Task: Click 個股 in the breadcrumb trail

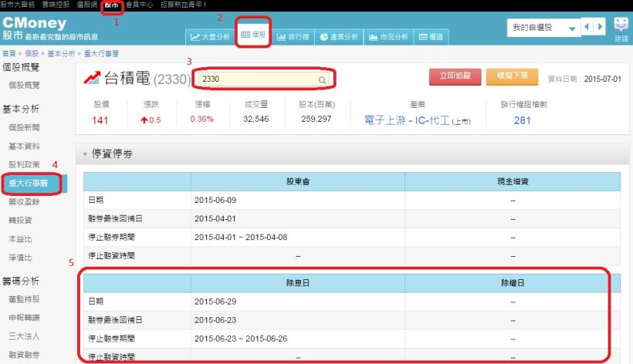Action: point(32,54)
